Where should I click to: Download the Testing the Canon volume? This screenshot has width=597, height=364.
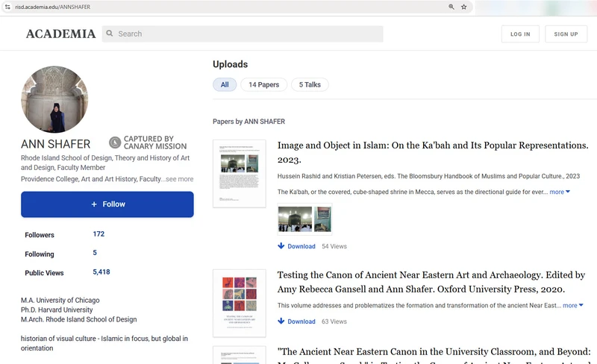click(301, 321)
